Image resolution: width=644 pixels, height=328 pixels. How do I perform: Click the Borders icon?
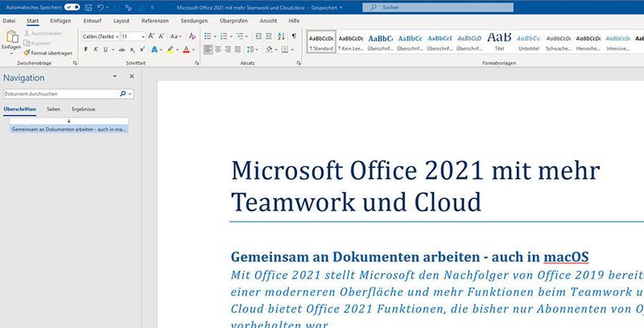click(x=285, y=49)
